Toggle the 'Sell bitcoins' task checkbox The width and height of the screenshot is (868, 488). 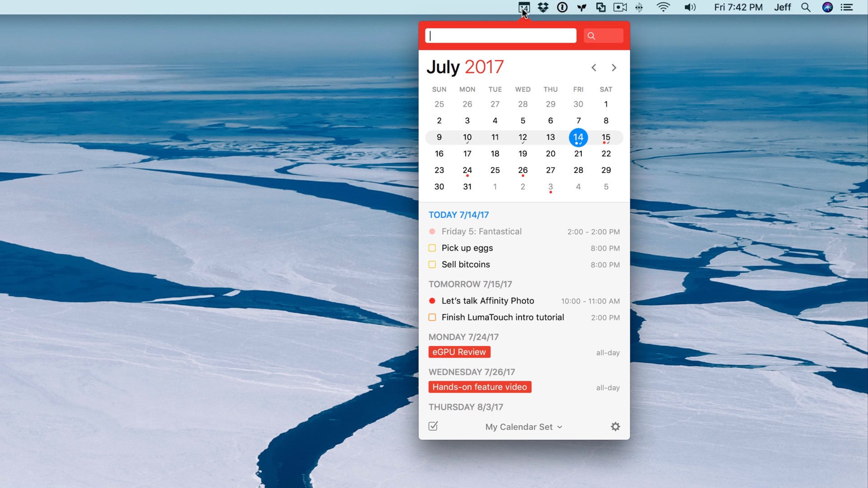click(x=433, y=264)
